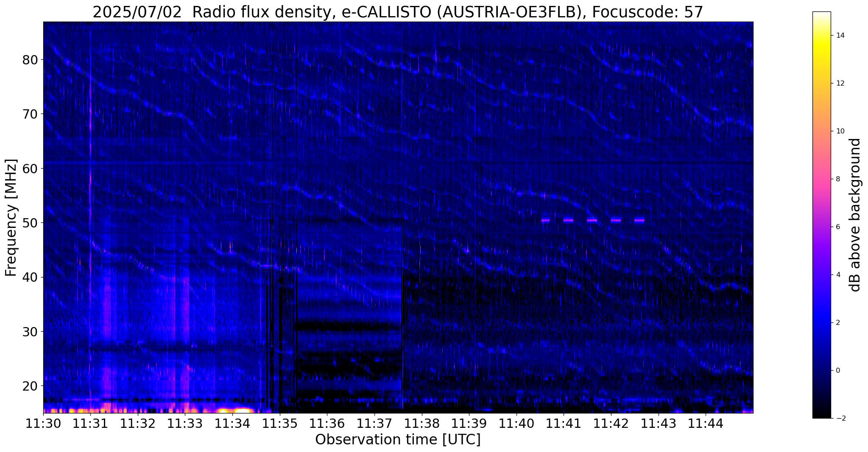Click the 11:35 time tick label
Screen dimensions: 868x452
280,423
